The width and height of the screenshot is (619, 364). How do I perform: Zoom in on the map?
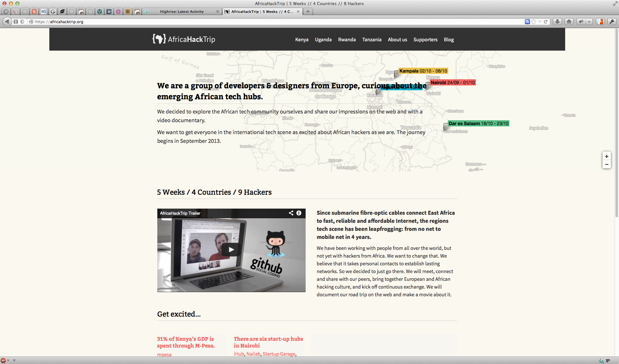click(x=606, y=156)
